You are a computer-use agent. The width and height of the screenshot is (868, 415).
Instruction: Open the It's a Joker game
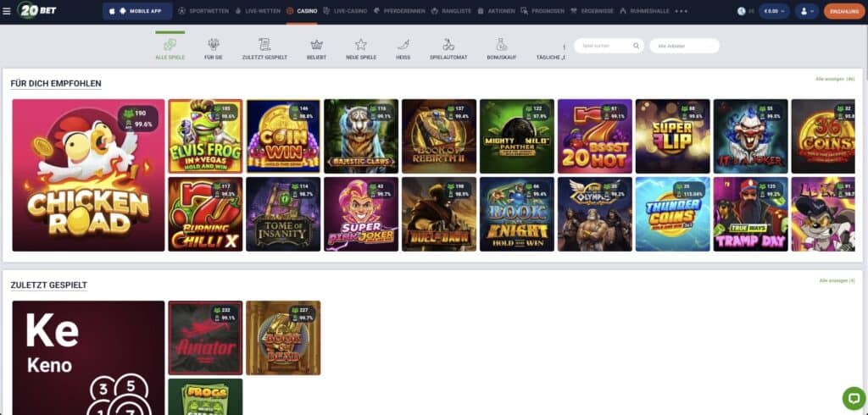pos(751,136)
